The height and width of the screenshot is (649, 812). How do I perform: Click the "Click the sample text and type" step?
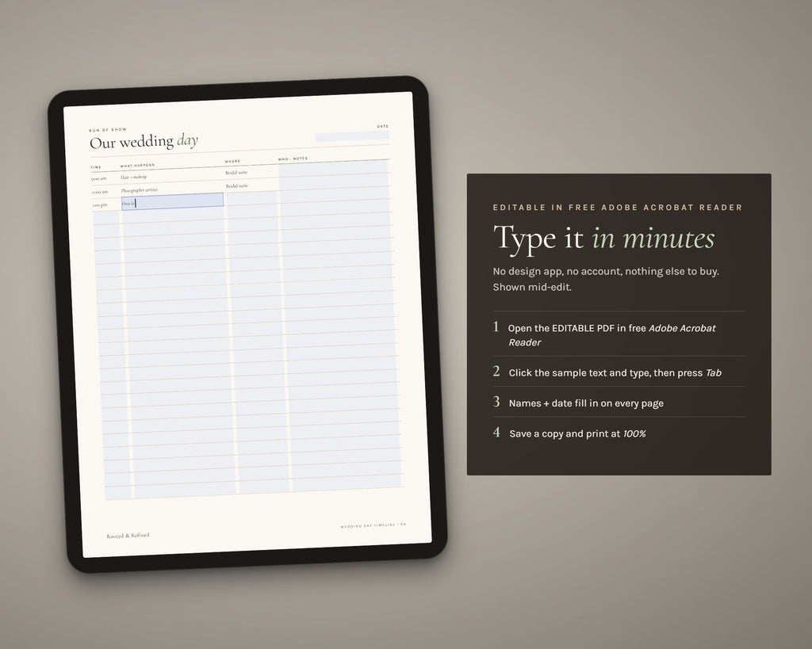pos(615,372)
